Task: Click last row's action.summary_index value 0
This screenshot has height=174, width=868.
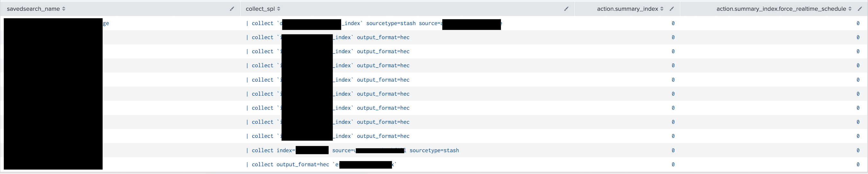Action: pos(673,165)
